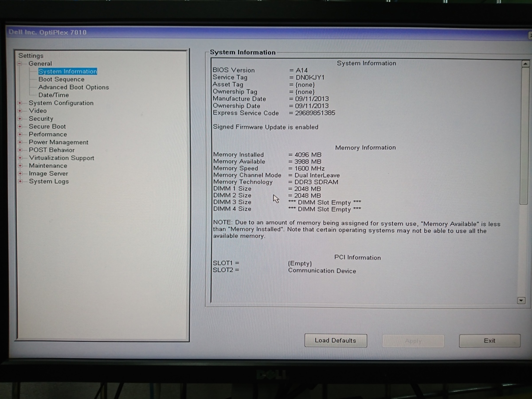Click the Asset Tag row
This screenshot has height=399, width=532.
point(264,84)
